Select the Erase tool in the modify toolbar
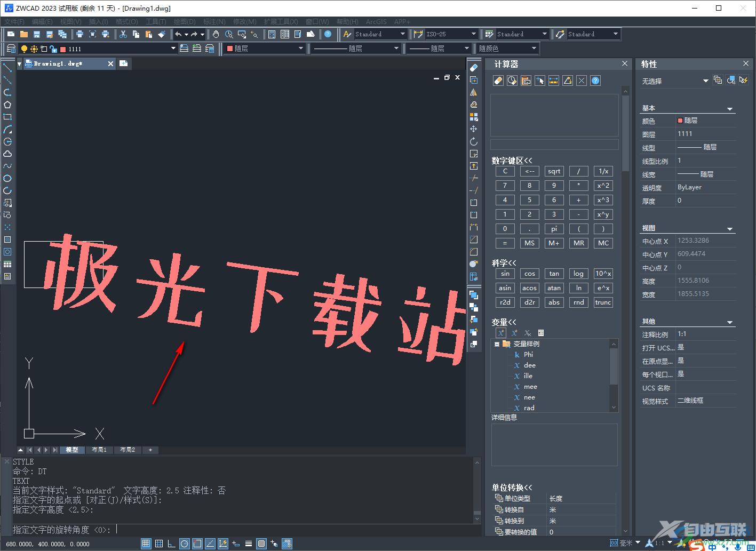756x551 pixels. point(473,68)
